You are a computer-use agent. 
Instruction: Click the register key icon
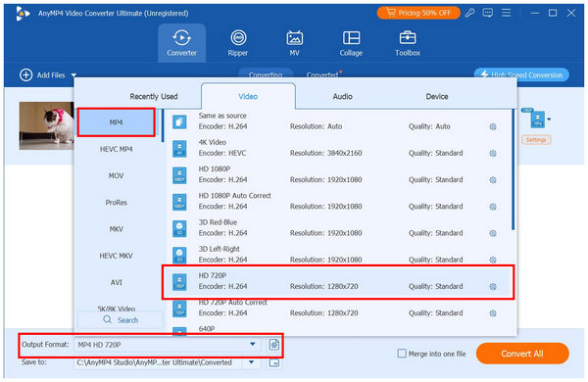tap(469, 13)
